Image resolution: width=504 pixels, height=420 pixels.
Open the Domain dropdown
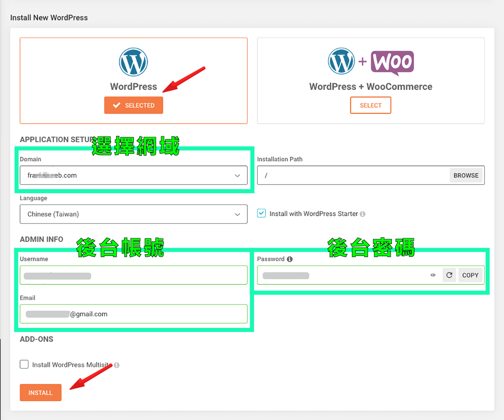(133, 175)
